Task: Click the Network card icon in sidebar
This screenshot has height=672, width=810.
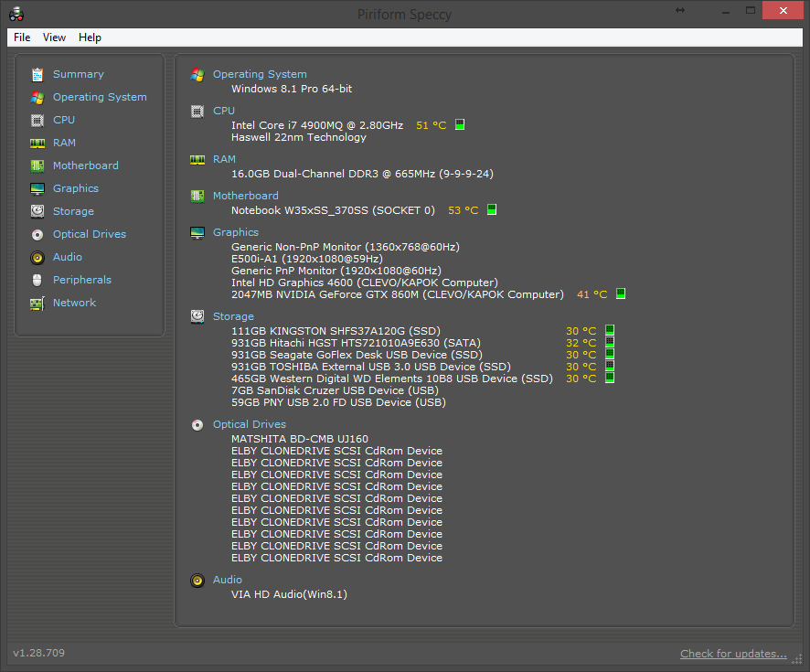Action: (37, 304)
